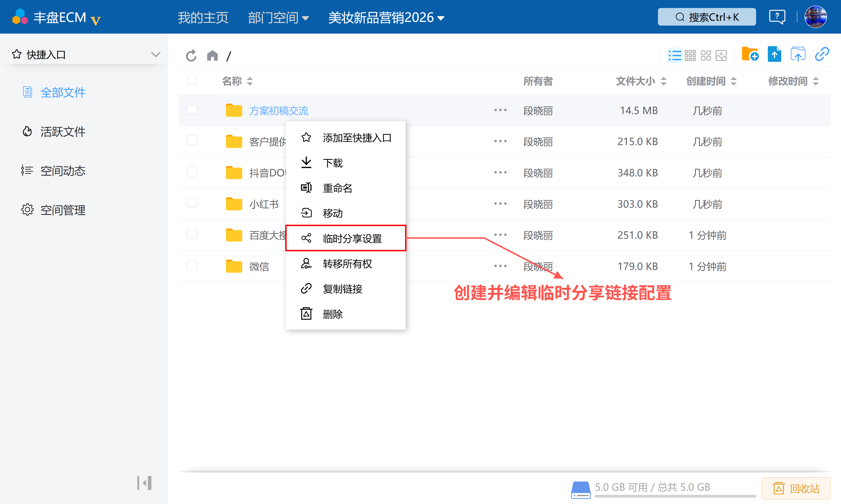841x504 pixels.
Task: Check the select-all checkbox in table header
Action: (192, 80)
